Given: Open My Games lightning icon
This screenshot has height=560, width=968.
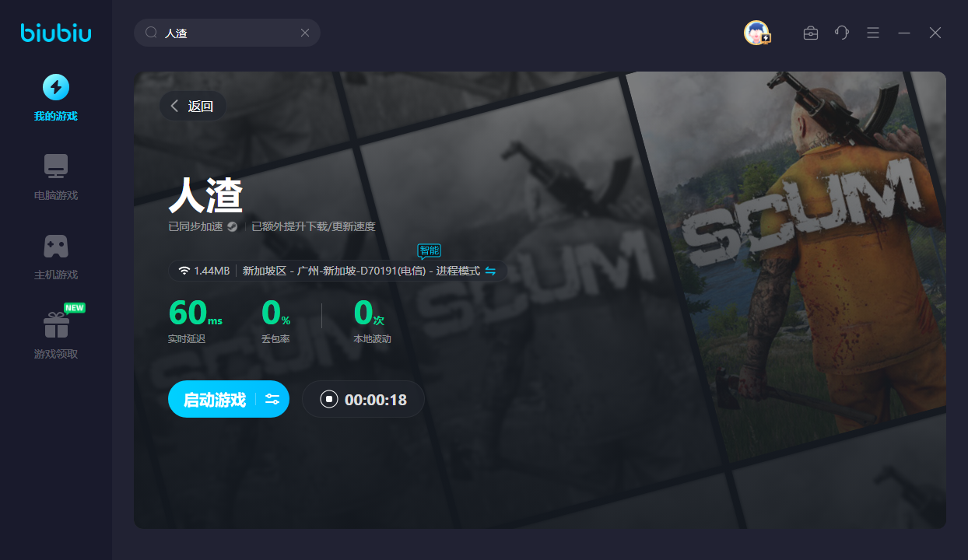Looking at the screenshot, I should point(55,87).
